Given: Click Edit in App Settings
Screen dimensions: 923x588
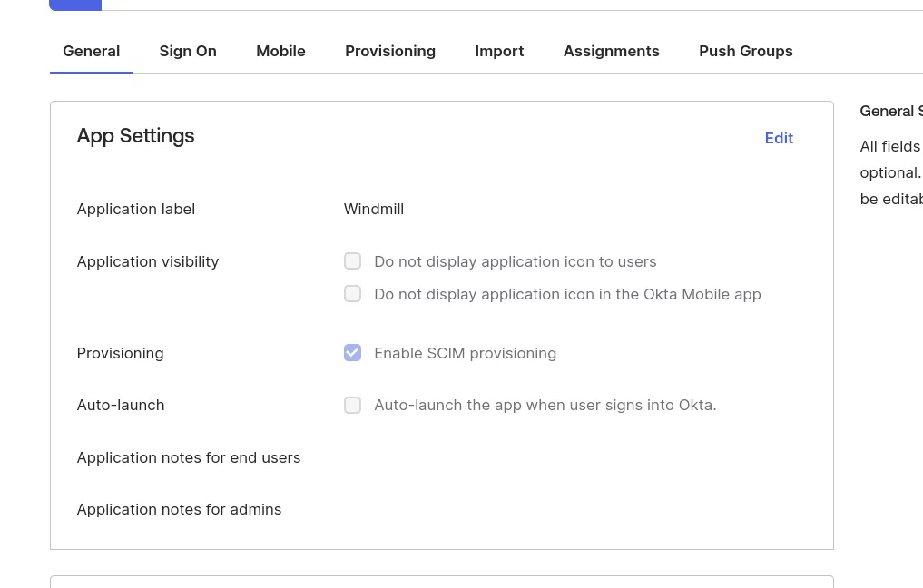Looking at the screenshot, I should [x=779, y=138].
